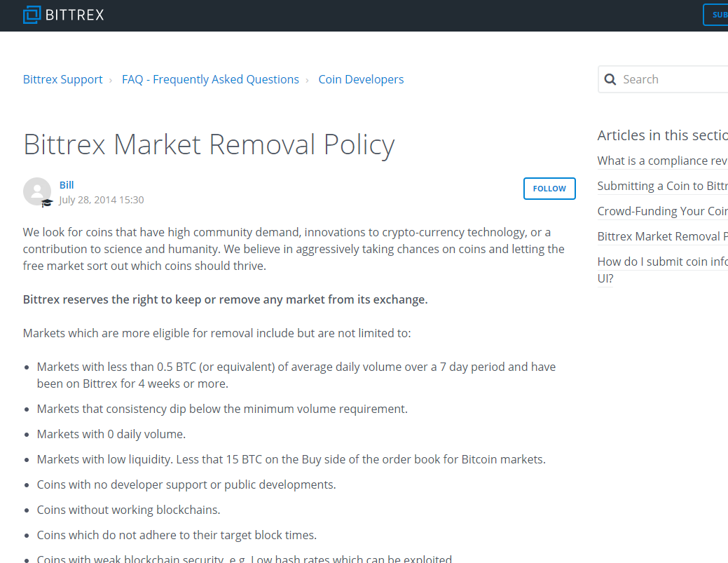Viewport: 728px width, 563px height.
Task: Open the Bittrex Support breadcrumb
Action: pos(62,79)
